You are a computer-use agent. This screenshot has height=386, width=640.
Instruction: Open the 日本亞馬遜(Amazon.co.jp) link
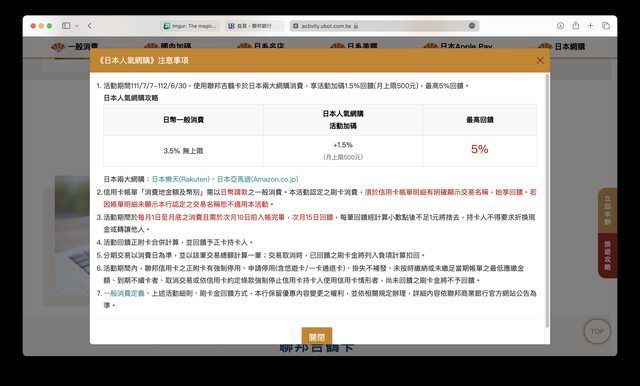258,179
